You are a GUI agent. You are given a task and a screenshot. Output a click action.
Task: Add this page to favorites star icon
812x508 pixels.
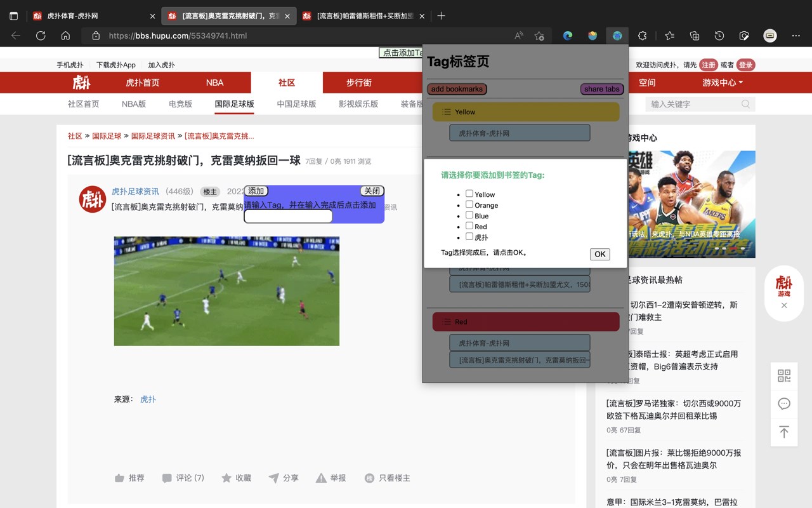[x=539, y=36]
